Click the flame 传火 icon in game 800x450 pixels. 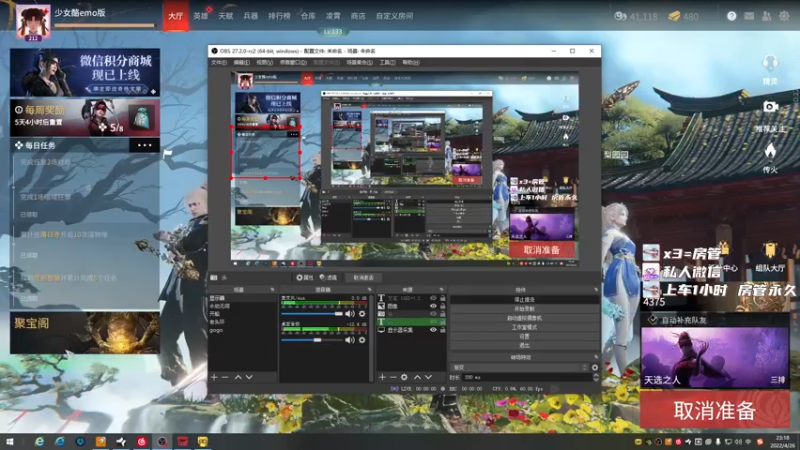(770, 151)
